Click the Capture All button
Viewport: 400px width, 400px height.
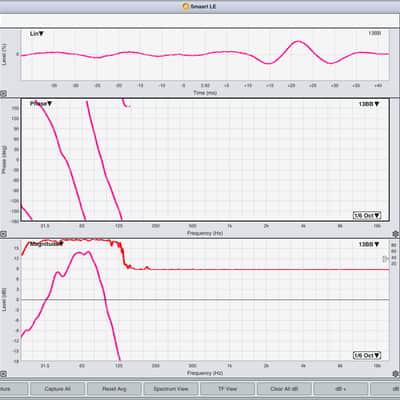(57, 389)
